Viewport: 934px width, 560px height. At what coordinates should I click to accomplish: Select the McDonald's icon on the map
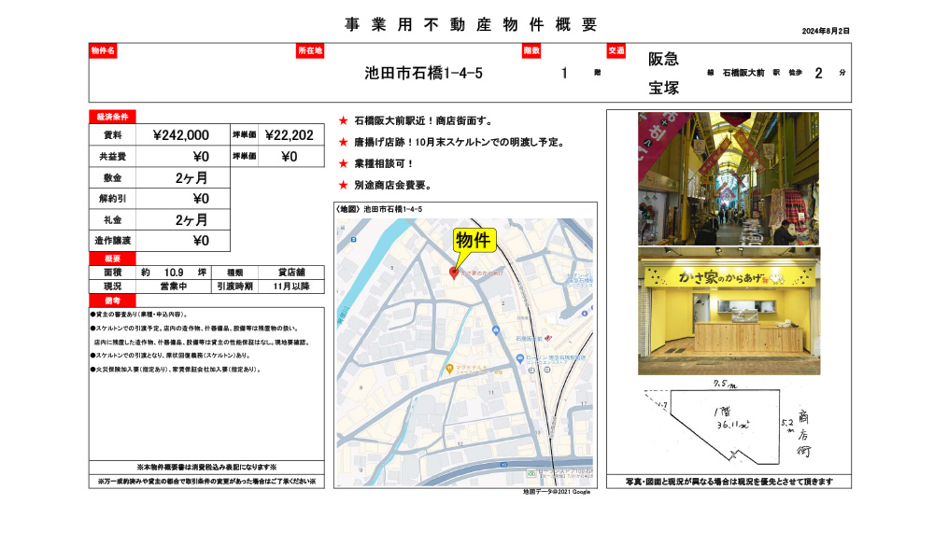[449, 369]
